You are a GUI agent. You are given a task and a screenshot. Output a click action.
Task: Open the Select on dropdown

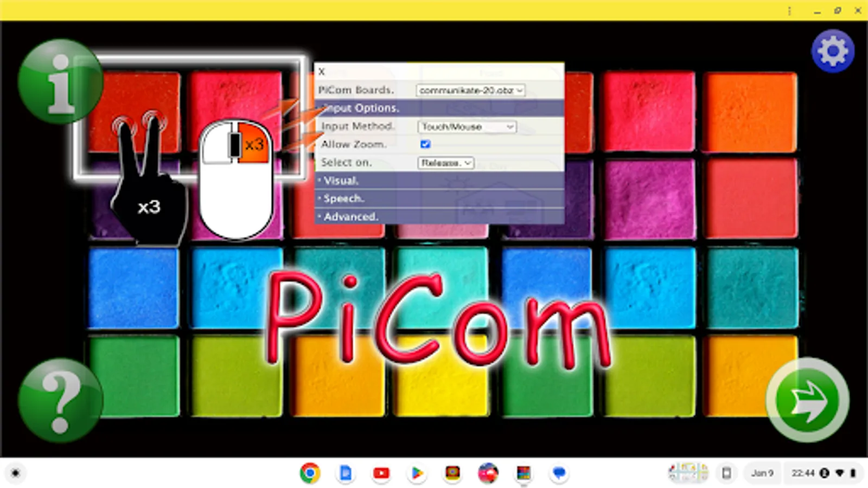(x=446, y=163)
